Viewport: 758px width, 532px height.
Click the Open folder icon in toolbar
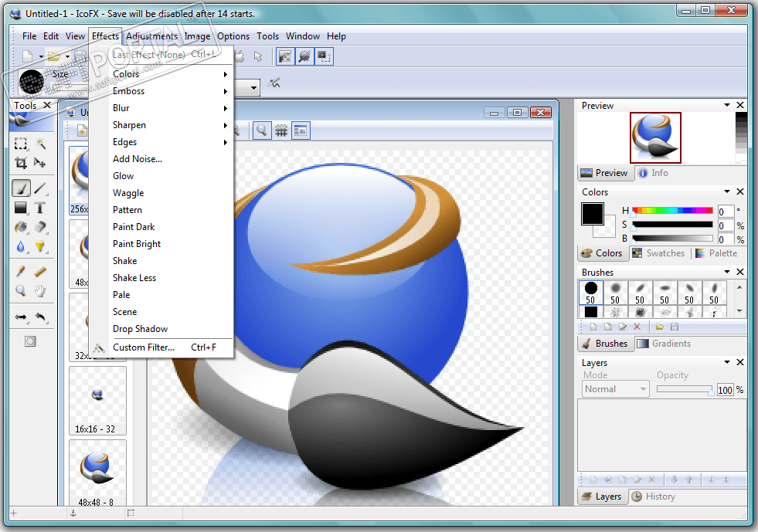click(x=54, y=56)
